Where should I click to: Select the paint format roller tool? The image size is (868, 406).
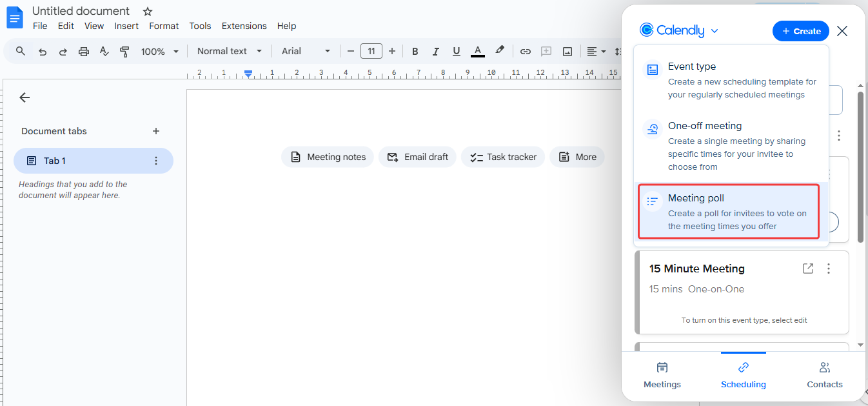coord(124,52)
